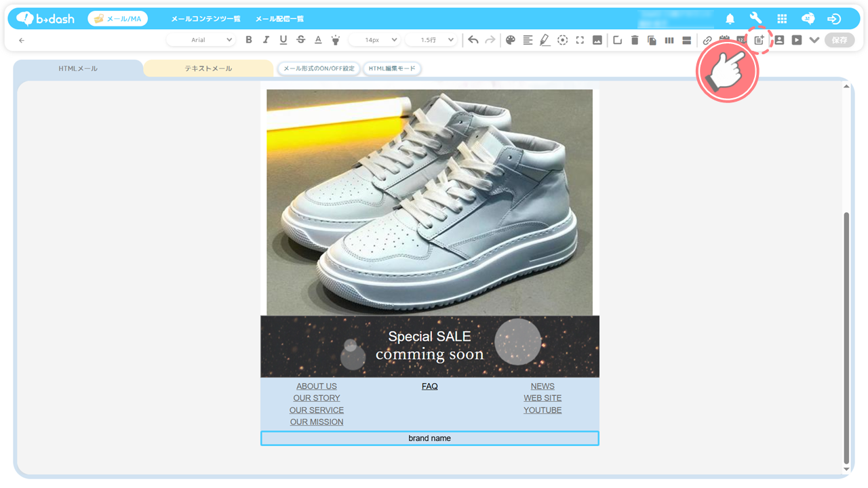Open the text color picker
The image size is (868, 488).
point(318,40)
